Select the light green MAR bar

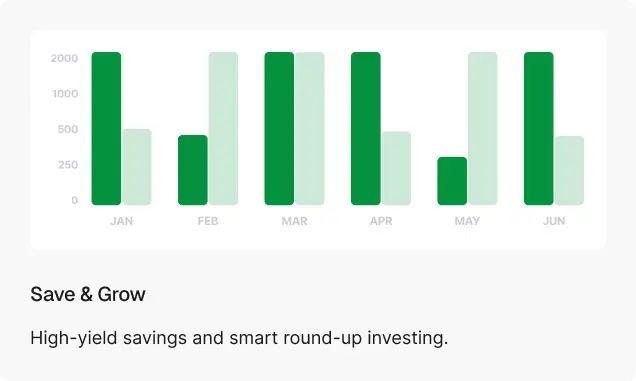point(310,128)
